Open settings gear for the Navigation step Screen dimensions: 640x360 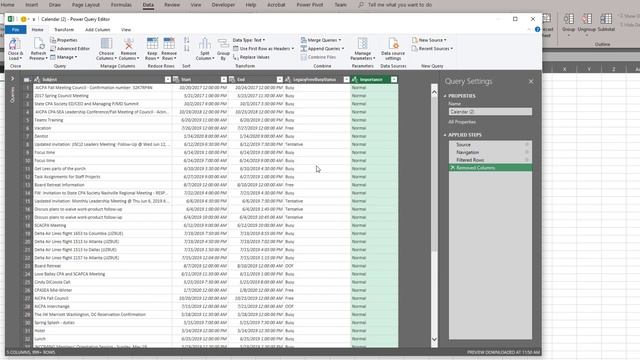click(527, 152)
